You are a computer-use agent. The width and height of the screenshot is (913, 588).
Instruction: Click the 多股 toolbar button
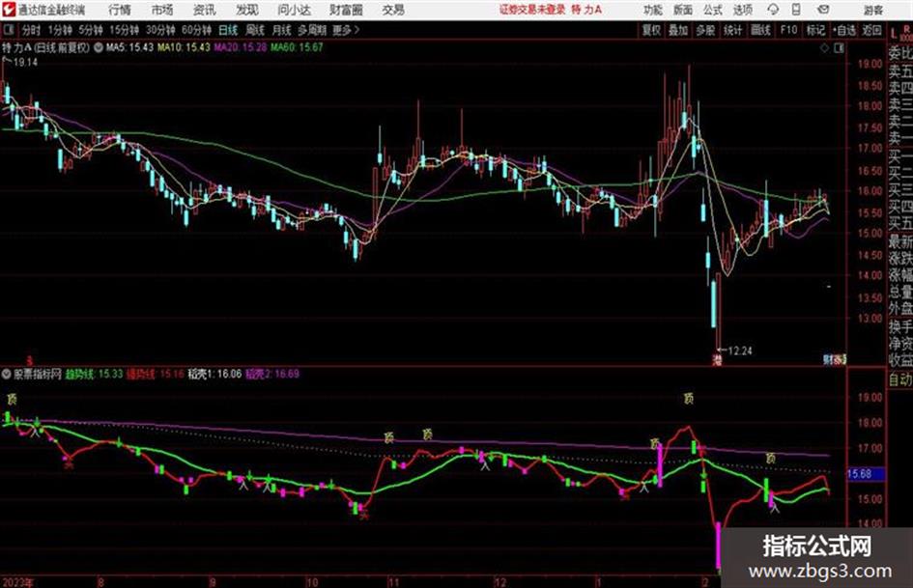[x=705, y=30]
